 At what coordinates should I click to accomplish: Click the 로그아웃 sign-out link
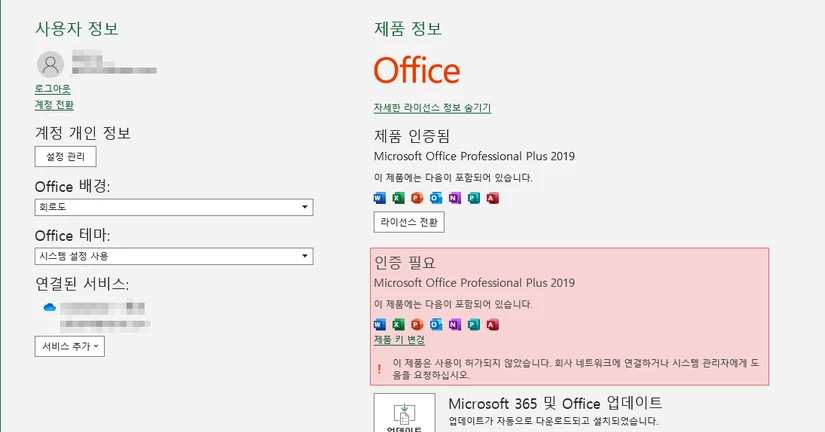(53, 89)
